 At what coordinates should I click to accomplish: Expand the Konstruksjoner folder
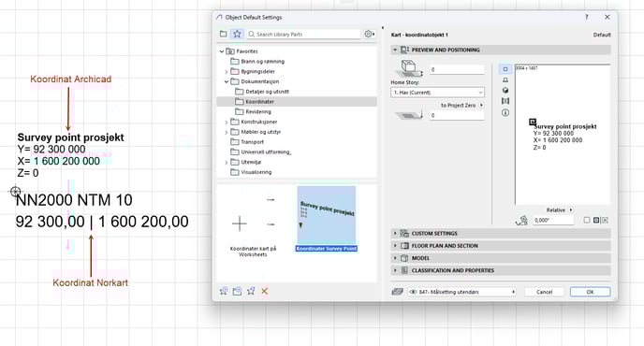click(227, 122)
